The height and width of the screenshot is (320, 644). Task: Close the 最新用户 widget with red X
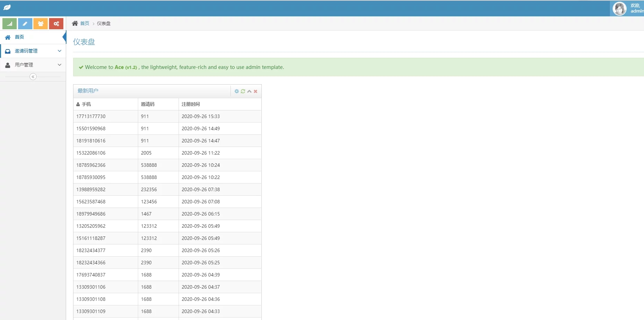tap(256, 91)
